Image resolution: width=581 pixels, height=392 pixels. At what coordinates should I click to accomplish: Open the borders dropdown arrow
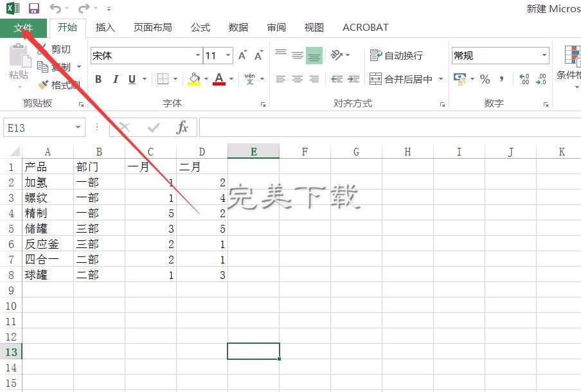[175, 79]
